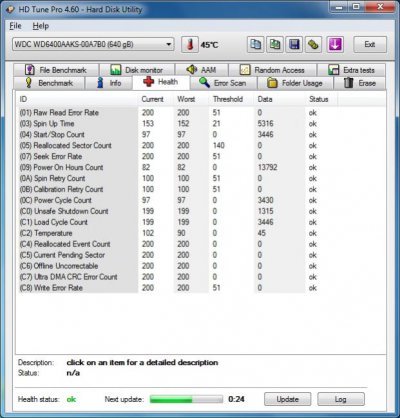400x418 pixels.
Task: Click the Status column header
Action: click(x=321, y=99)
